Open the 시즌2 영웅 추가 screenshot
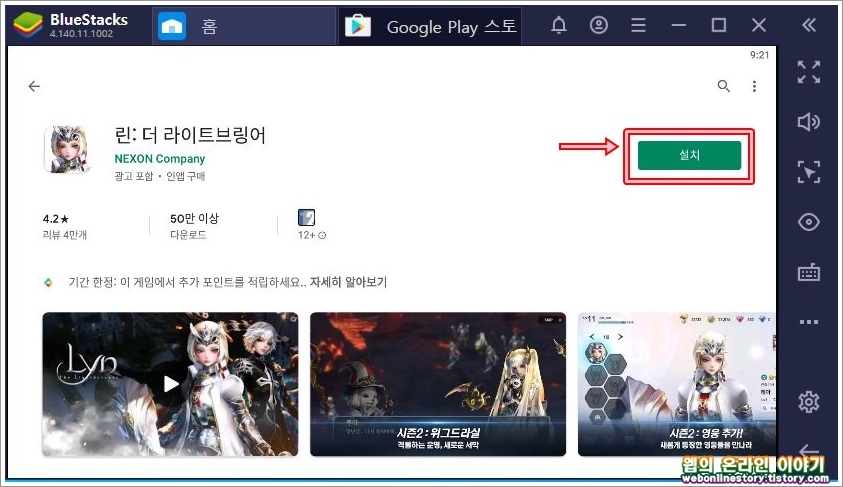 [677, 384]
